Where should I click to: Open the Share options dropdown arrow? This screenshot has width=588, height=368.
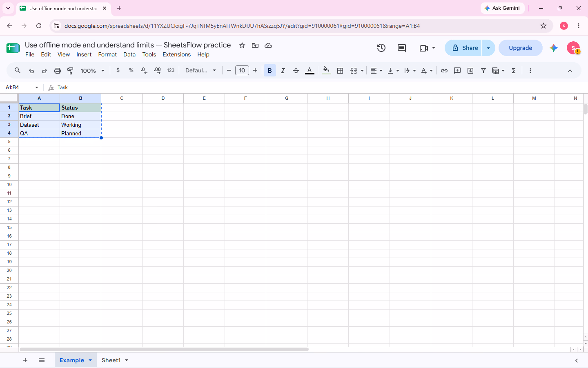pos(488,48)
